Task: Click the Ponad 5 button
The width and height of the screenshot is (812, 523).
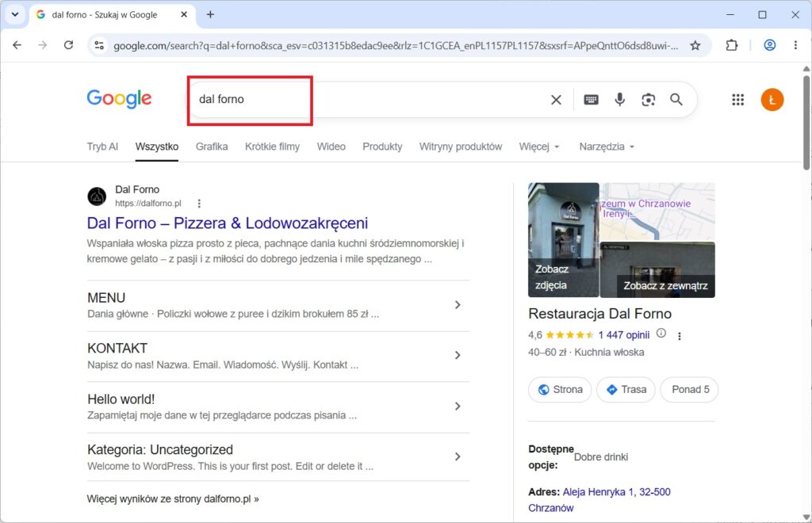Action: (690, 390)
